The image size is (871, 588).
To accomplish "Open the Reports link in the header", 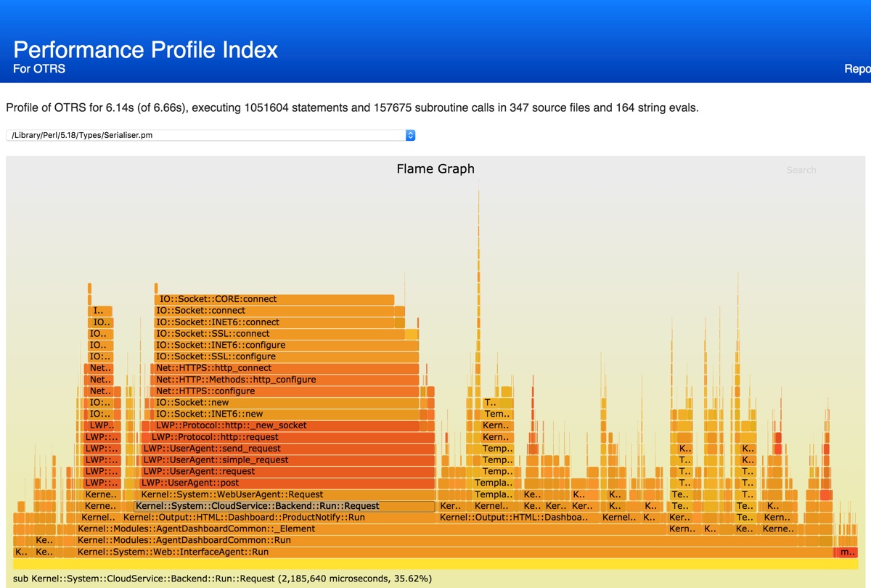I will coord(856,69).
